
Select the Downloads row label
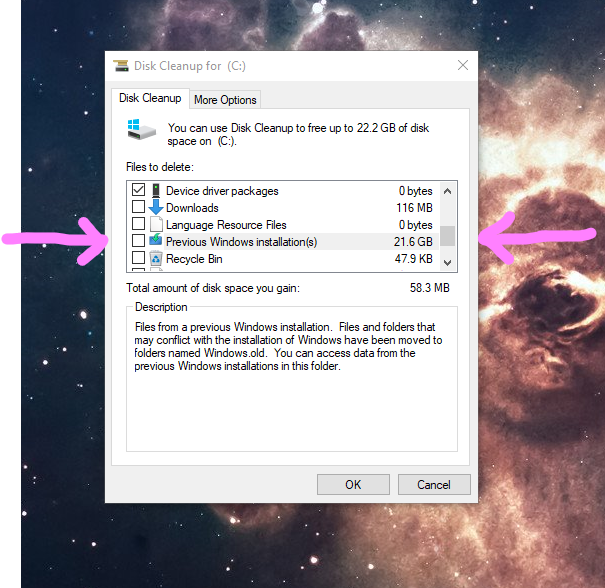[192, 208]
